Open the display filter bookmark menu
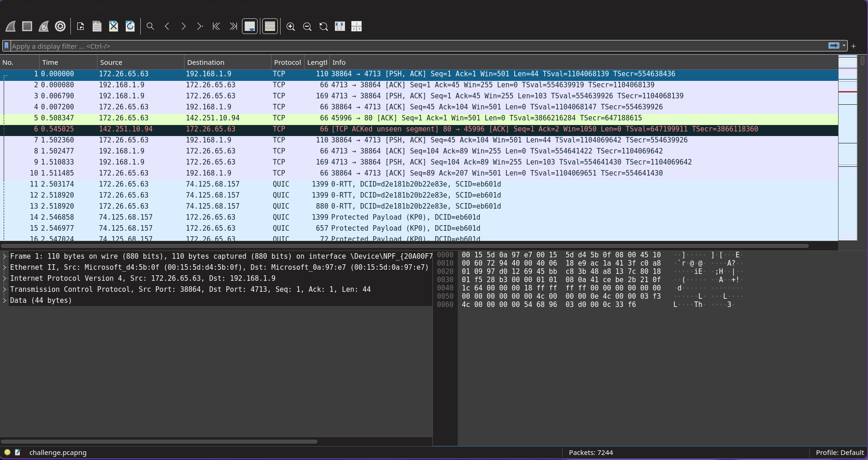The width and height of the screenshot is (868, 460). 6,46
